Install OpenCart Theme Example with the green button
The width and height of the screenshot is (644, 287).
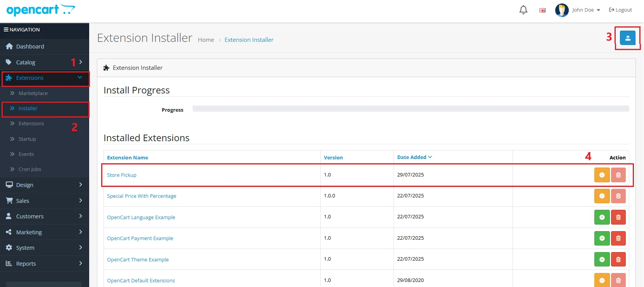(x=602, y=259)
